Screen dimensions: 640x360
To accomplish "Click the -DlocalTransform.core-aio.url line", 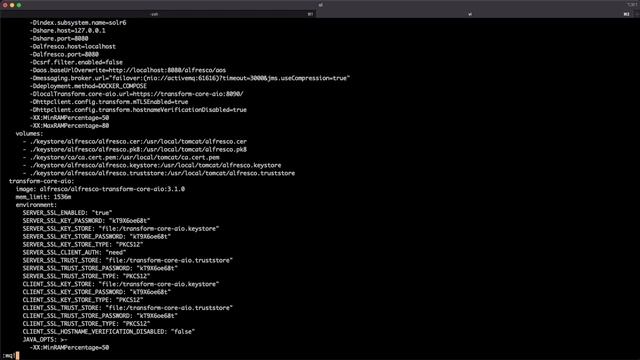I will [x=136, y=94].
